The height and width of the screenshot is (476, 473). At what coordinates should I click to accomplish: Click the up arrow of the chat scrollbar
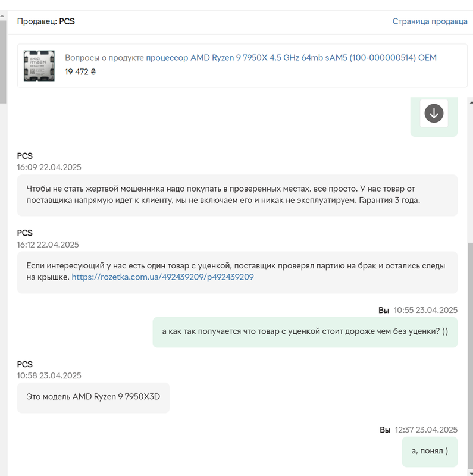[471, 102]
